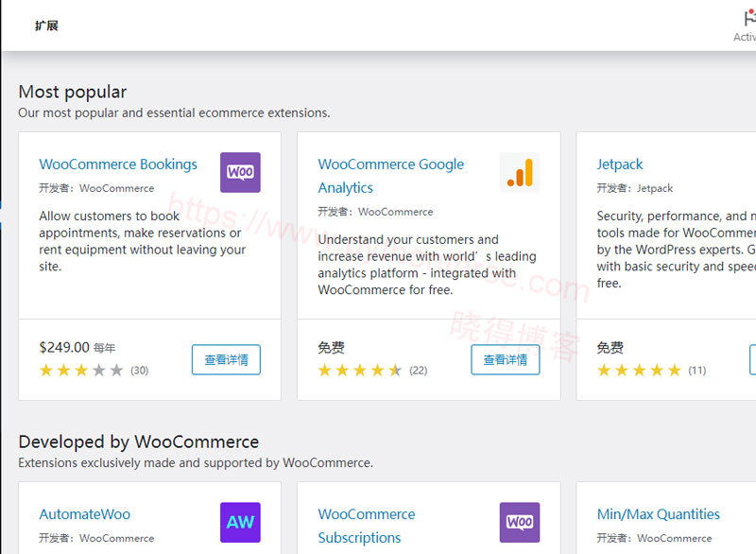This screenshot has width=756, height=554.
Task: Click the AutomateWoo AW icon
Action: (x=240, y=522)
